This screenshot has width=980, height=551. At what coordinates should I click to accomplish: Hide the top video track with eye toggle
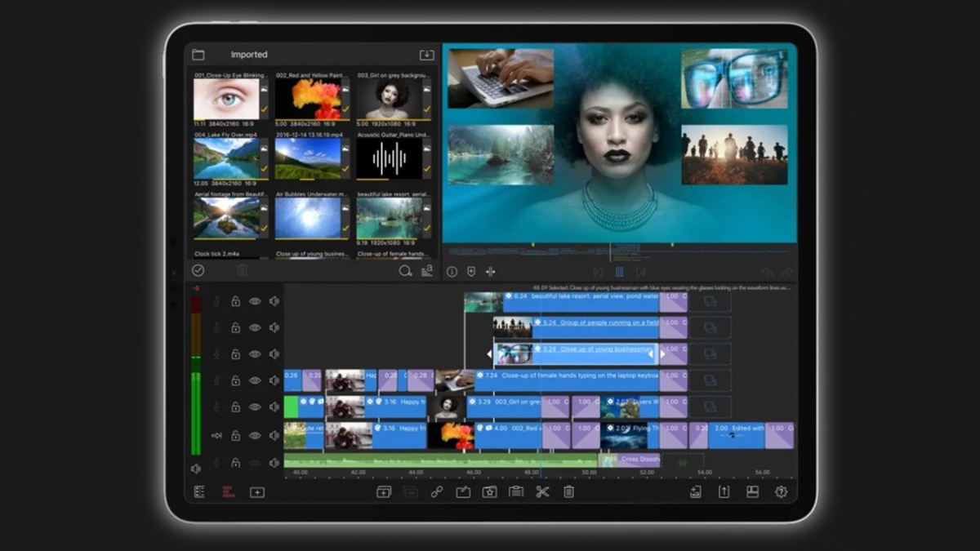tap(255, 302)
